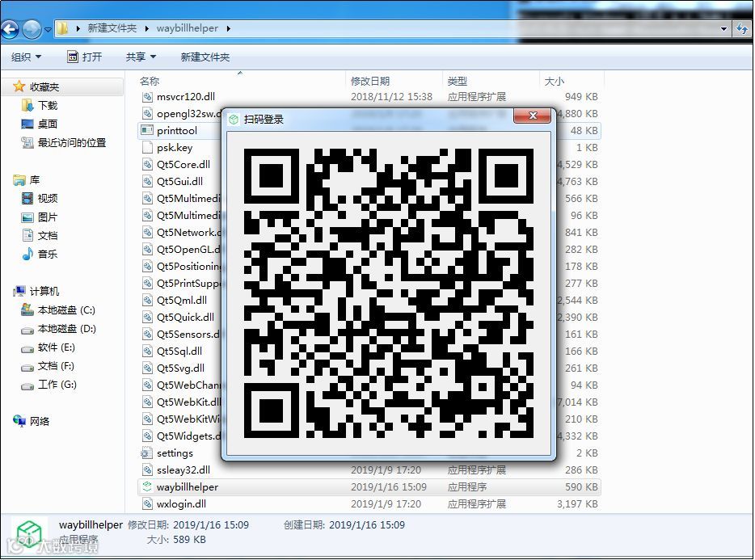Image resolution: width=755 pixels, height=560 pixels.
Task: Sort by the 名称 column header
Action: coord(150,81)
